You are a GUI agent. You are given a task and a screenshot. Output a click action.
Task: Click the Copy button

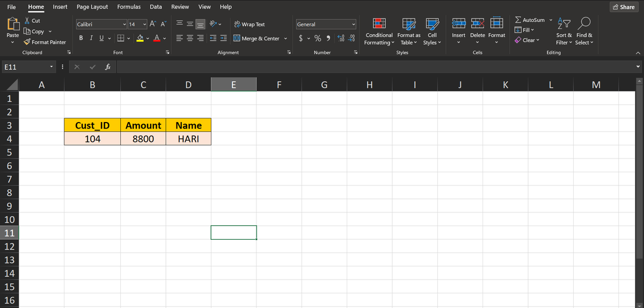(x=34, y=32)
